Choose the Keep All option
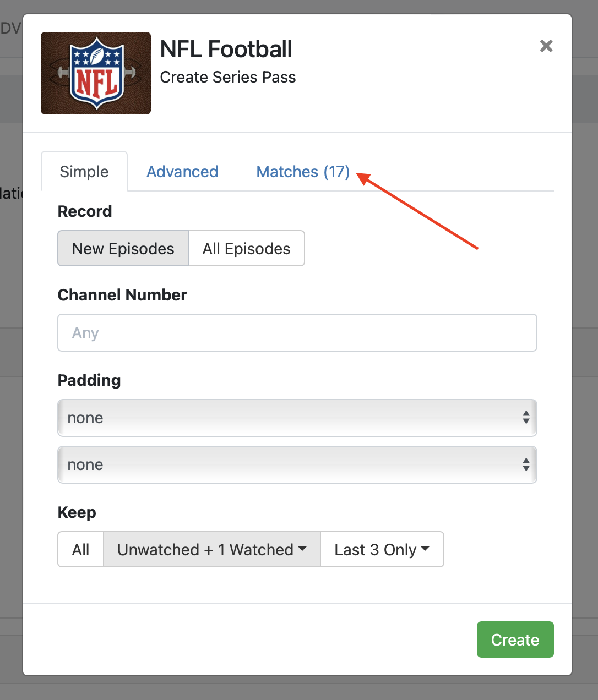The width and height of the screenshot is (598, 700). (81, 550)
